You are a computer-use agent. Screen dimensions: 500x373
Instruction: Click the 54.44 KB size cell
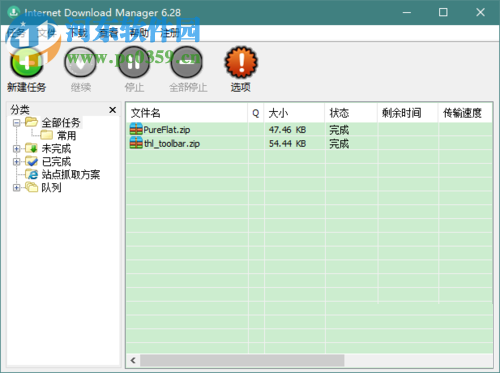(287, 144)
